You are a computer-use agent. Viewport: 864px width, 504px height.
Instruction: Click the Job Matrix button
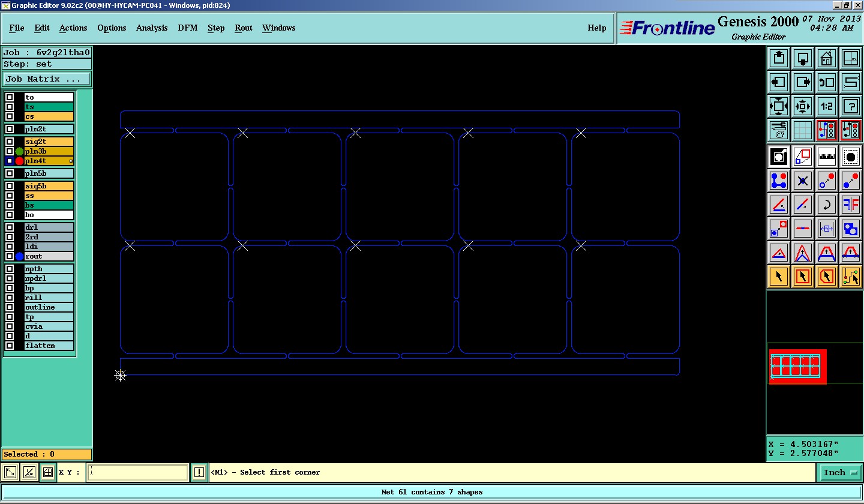pos(47,79)
